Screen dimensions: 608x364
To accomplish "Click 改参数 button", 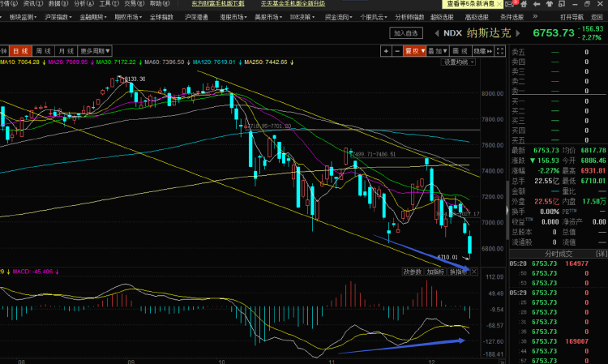I will tap(413, 272).
